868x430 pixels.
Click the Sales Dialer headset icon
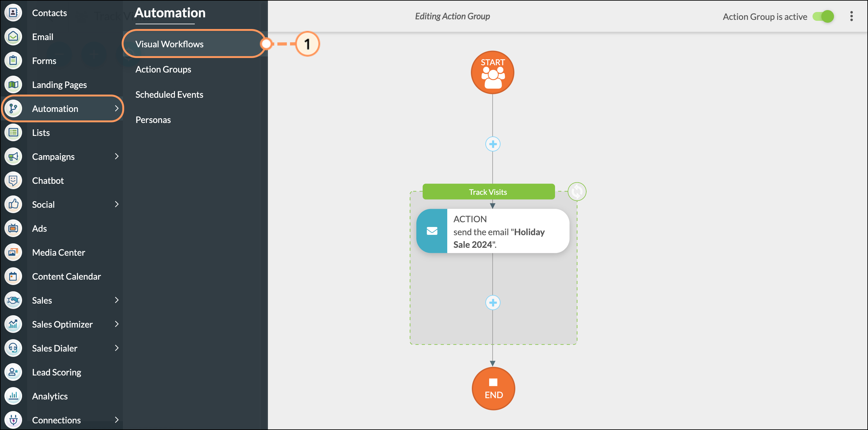13,348
